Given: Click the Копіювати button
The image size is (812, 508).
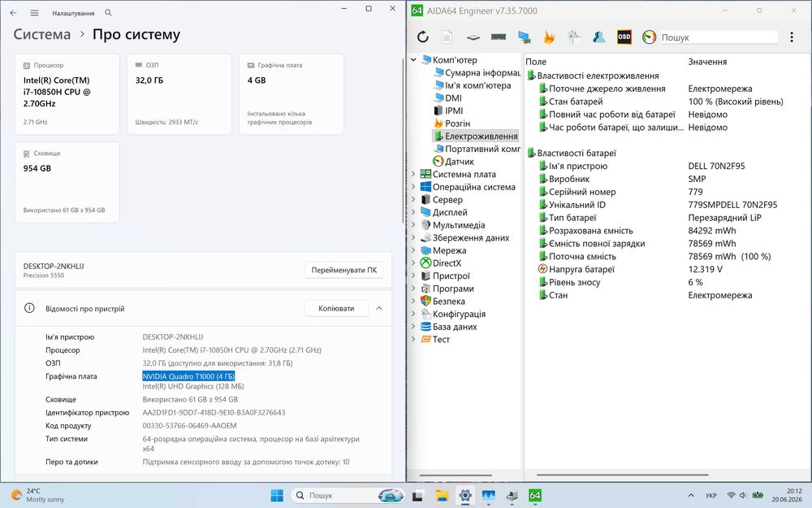Looking at the screenshot, I should (336, 308).
